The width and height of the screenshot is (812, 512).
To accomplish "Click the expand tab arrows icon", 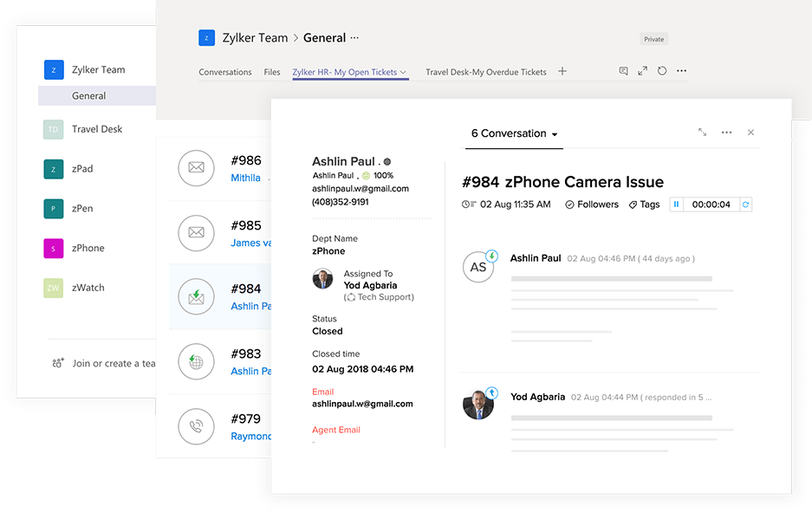I will click(x=642, y=71).
